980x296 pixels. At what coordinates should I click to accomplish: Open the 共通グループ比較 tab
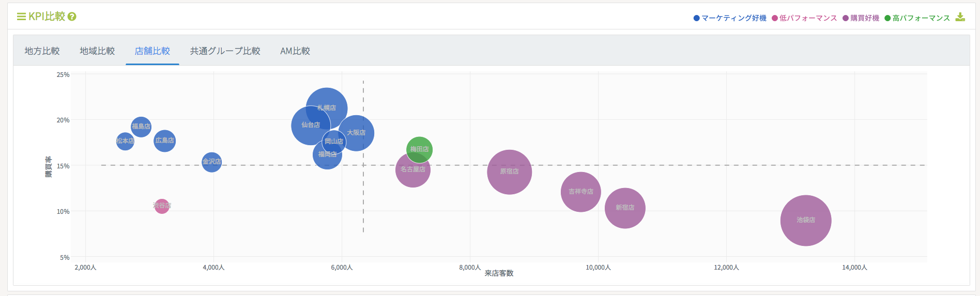pyautogui.click(x=225, y=51)
